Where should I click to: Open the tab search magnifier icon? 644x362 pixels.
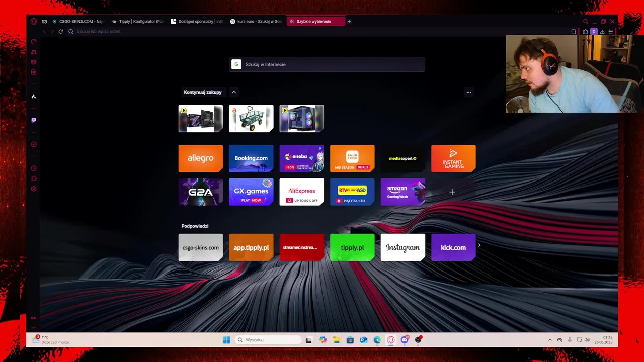click(x=585, y=22)
